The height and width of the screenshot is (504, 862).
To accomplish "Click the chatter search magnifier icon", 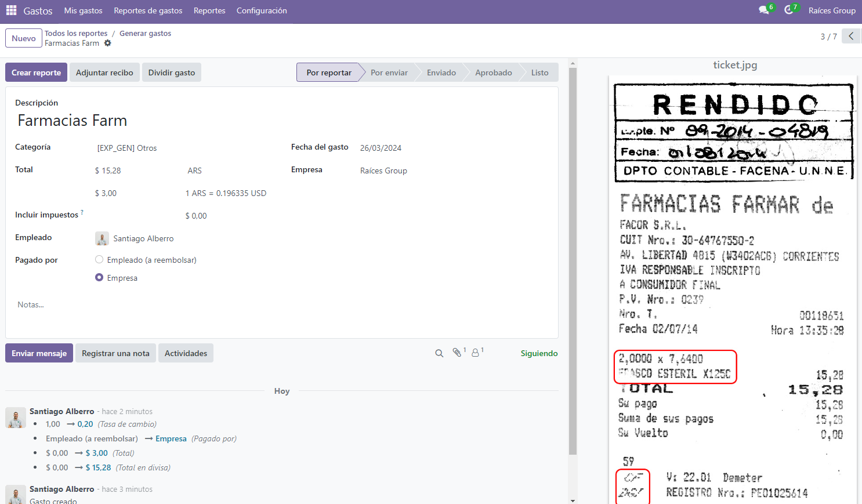I will click(439, 353).
